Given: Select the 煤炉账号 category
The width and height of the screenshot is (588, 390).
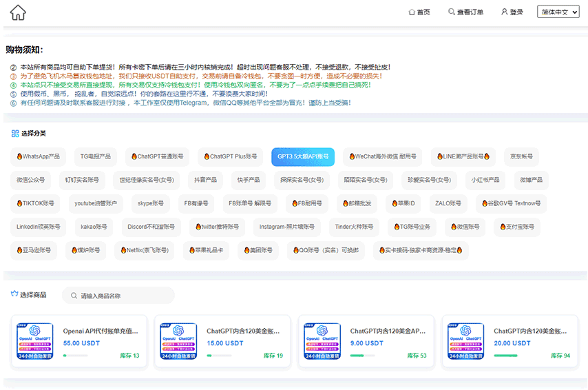Looking at the screenshot, I should (85, 250).
